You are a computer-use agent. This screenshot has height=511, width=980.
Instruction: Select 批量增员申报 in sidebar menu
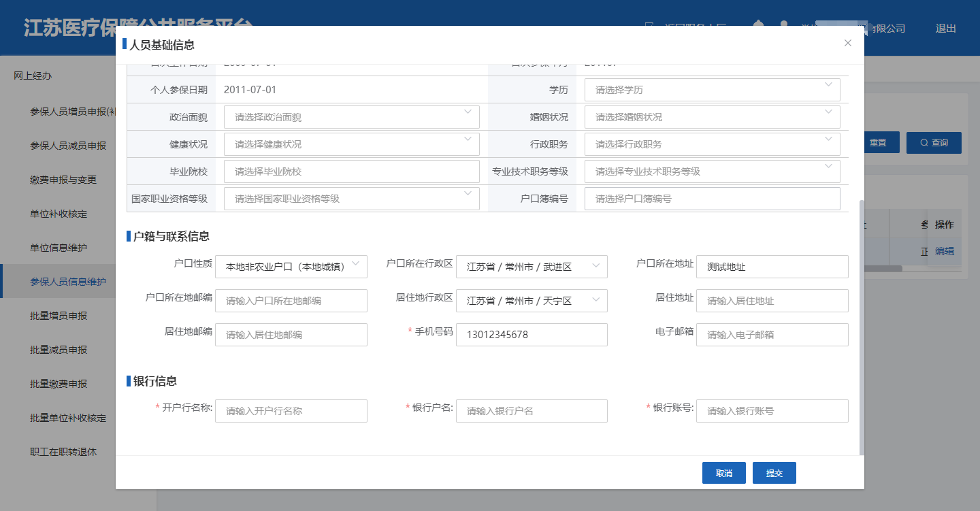59,316
